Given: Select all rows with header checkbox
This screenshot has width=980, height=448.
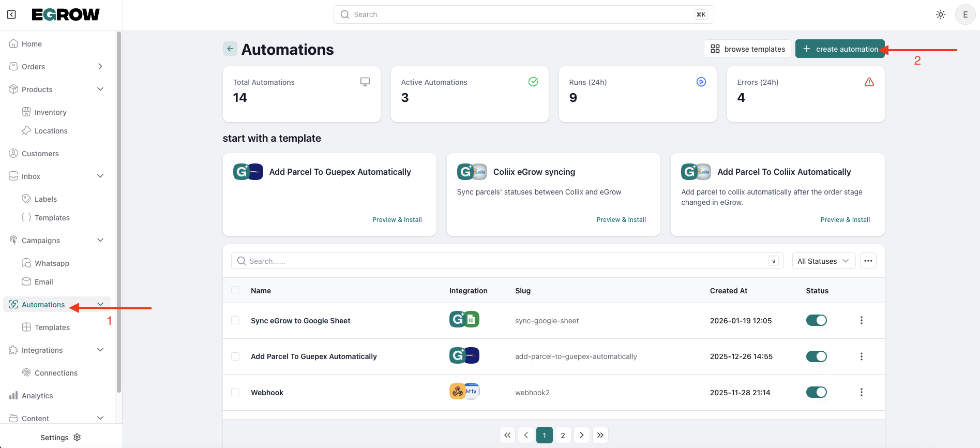Looking at the screenshot, I should [235, 290].
